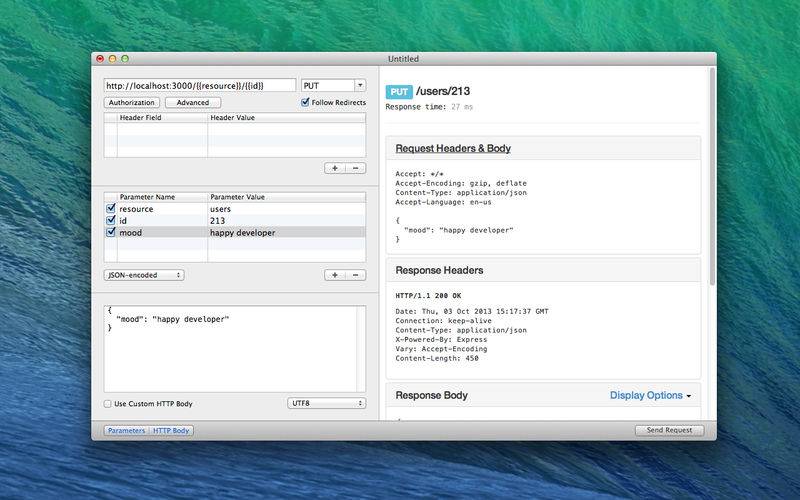
Task: Enable Use Custom HTTP Body checkbox
Action: [108, 404]
